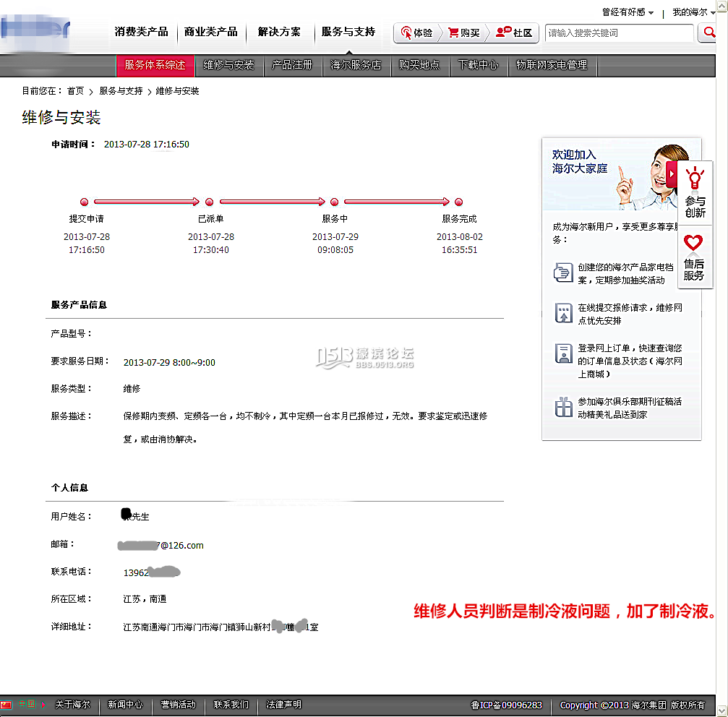
Task: Click the search magnifier icon
Action: pyautogui.click(x=708, y=33)
